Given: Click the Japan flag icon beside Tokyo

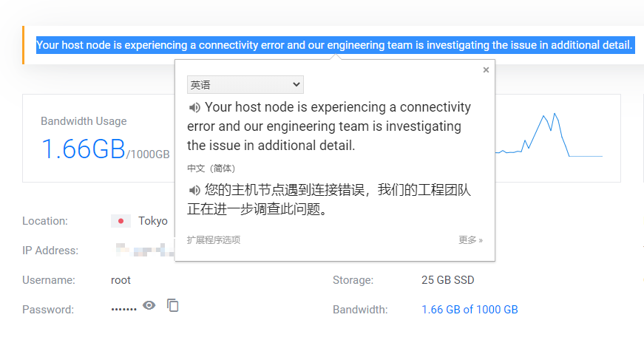Looking at the screenshot, I should (121, 221).
